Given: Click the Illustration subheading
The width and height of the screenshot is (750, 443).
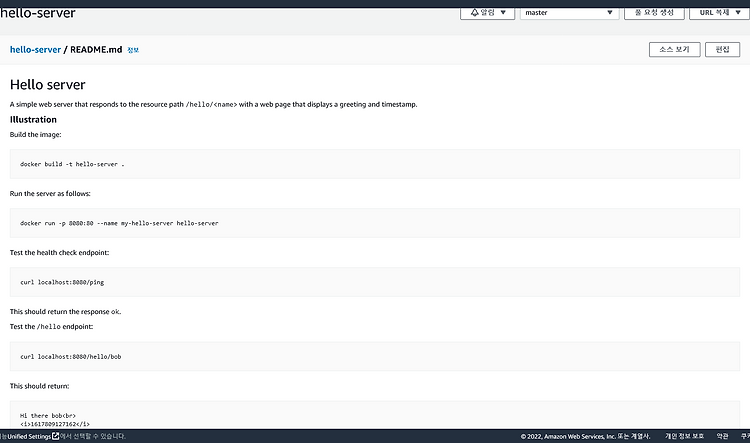Looking at the screenshot, I should (33, 120).
